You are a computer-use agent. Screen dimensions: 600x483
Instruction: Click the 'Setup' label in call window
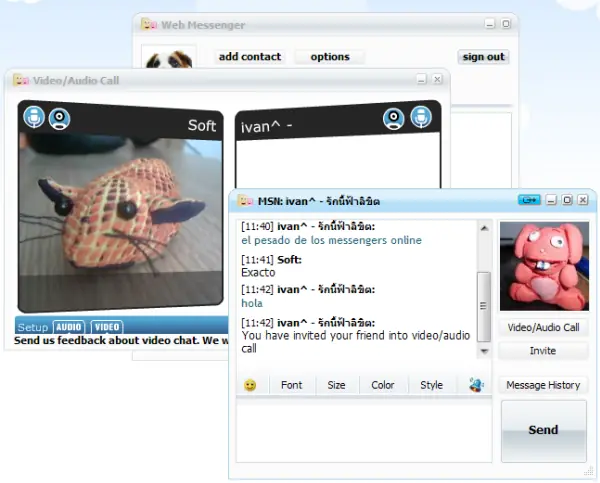pyautogui.click(x=33, y=327)
